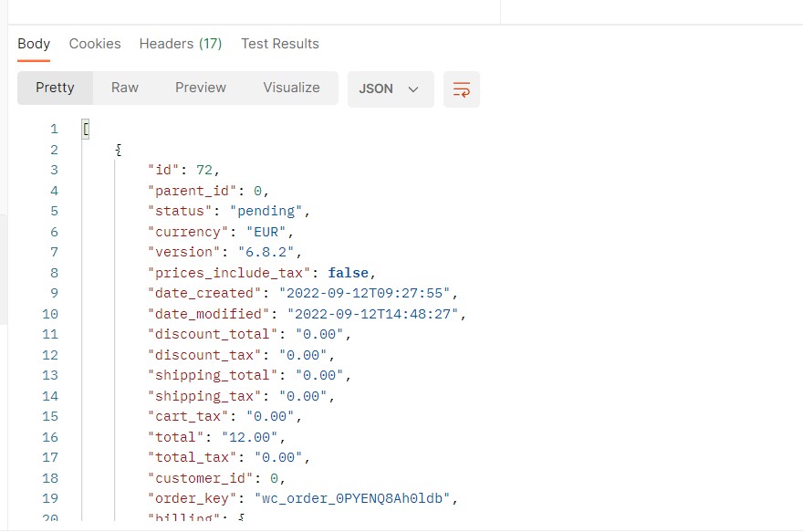Click line number 13 in gutter

(x=50, y=375)
